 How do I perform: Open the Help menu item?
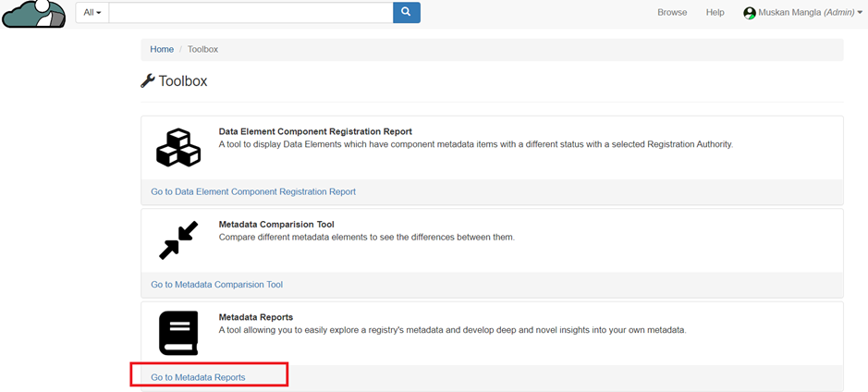point(715,13)
